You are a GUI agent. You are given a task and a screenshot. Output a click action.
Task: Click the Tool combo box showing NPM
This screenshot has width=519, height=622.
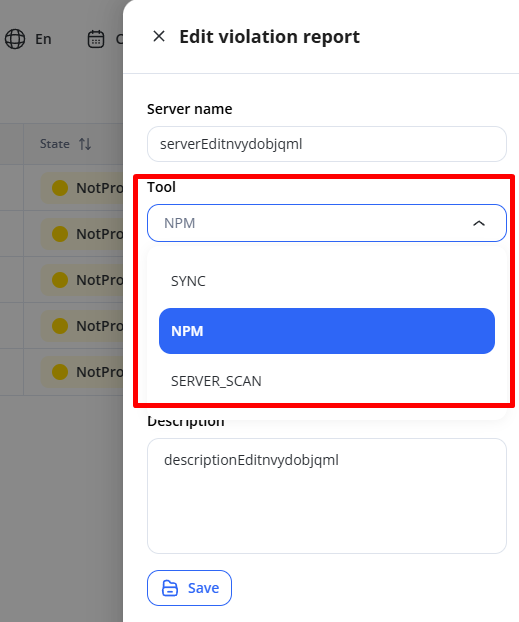pyautogui.click(x=327, y=223)
